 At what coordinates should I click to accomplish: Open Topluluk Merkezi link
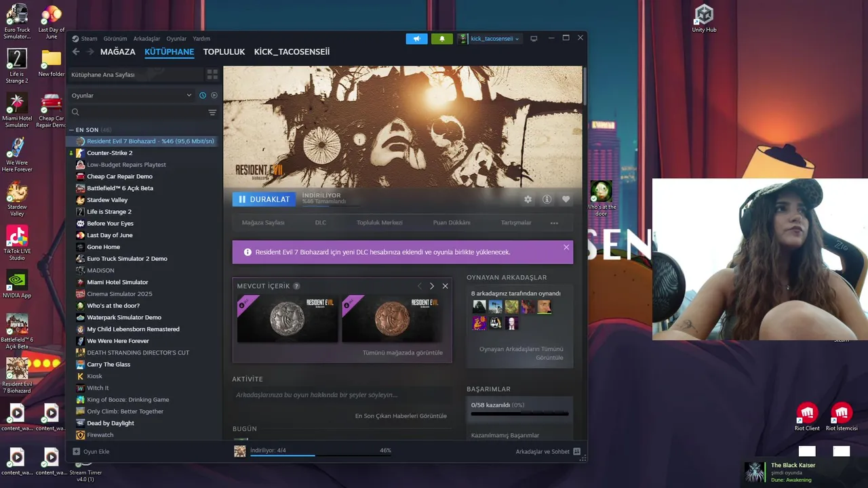380,223
